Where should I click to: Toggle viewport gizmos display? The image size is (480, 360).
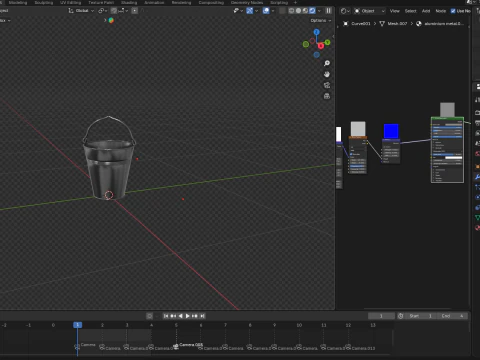[250, 11]
